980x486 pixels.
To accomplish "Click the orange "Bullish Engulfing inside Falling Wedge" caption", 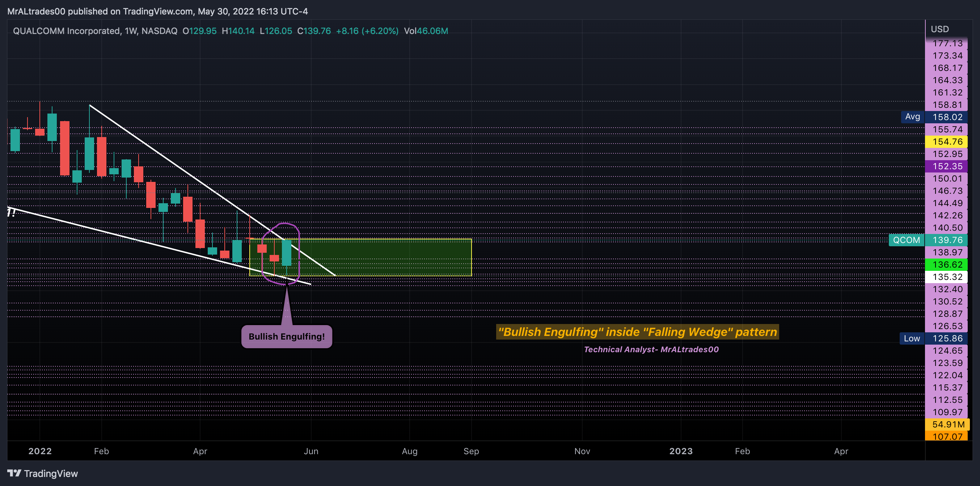I will [638, 332].
